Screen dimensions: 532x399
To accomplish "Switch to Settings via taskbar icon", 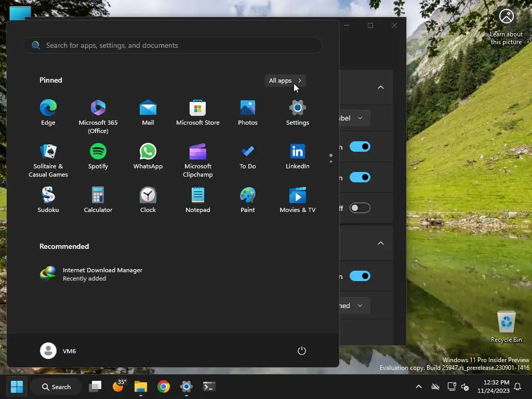I will coord(187,387).
